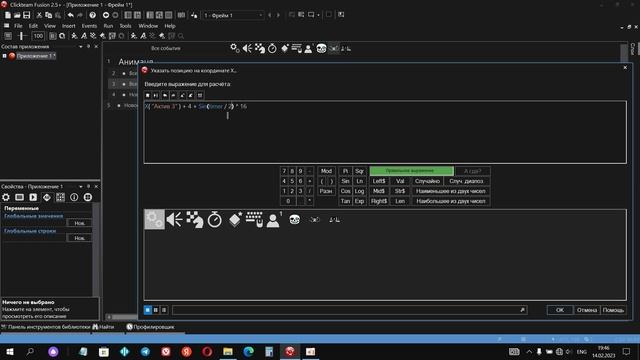Screen dimensions: 640x360
Task: Open the Run menu
Action: click(108, 26)
